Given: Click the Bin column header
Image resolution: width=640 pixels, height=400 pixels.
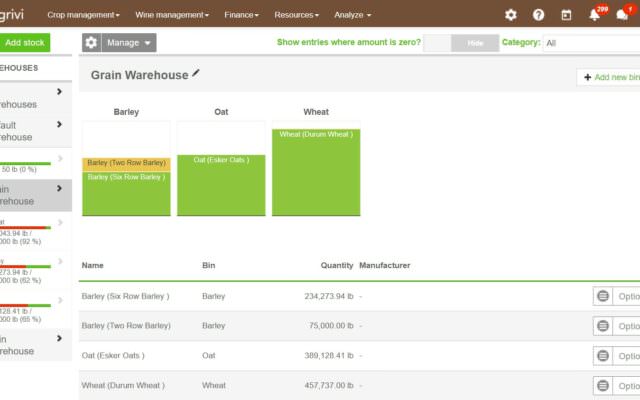Looking at the screenshot, I should 209,265.
